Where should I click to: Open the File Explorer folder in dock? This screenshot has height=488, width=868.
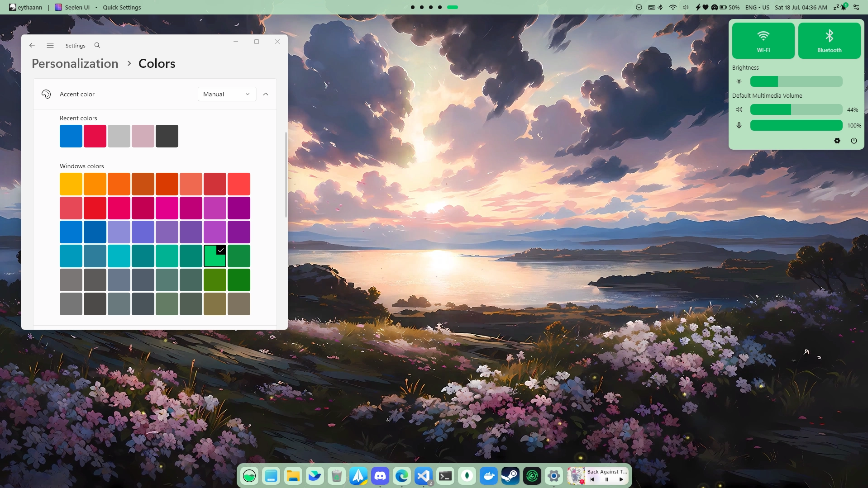293,476
